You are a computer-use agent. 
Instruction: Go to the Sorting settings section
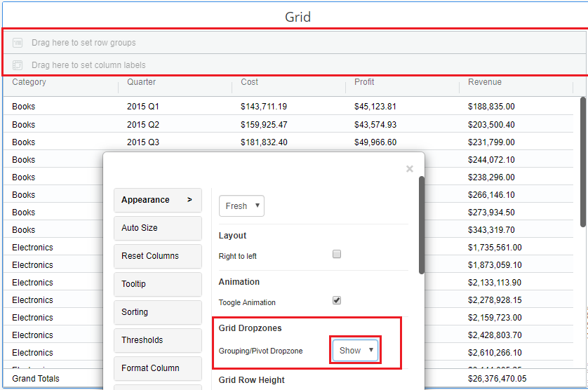[x=157, y=312]
